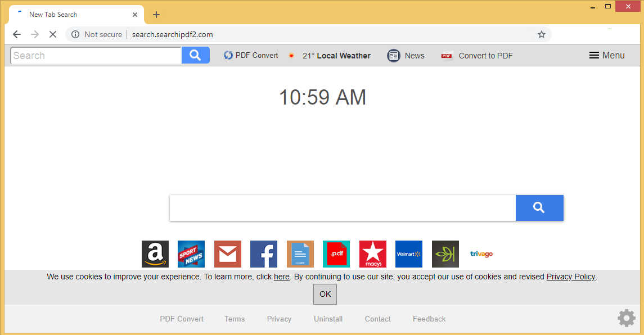Click the main blue search button
Screen dimensions: 644x335
[x=539, y=208]
